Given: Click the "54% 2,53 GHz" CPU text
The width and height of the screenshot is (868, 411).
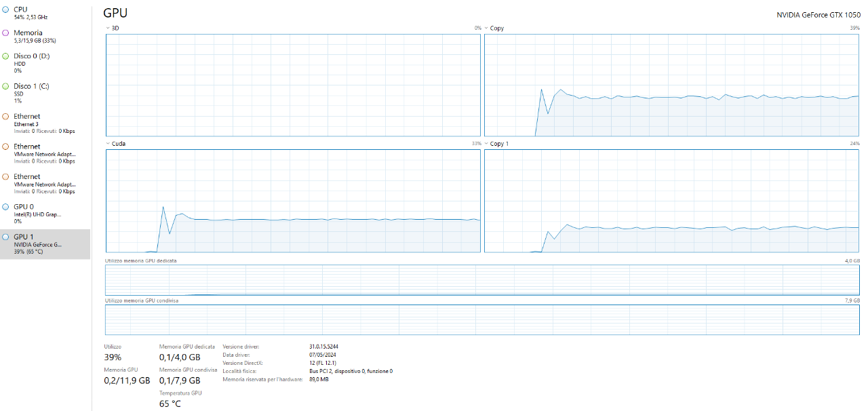Looking at the screenshot, I should coord(31,17).
